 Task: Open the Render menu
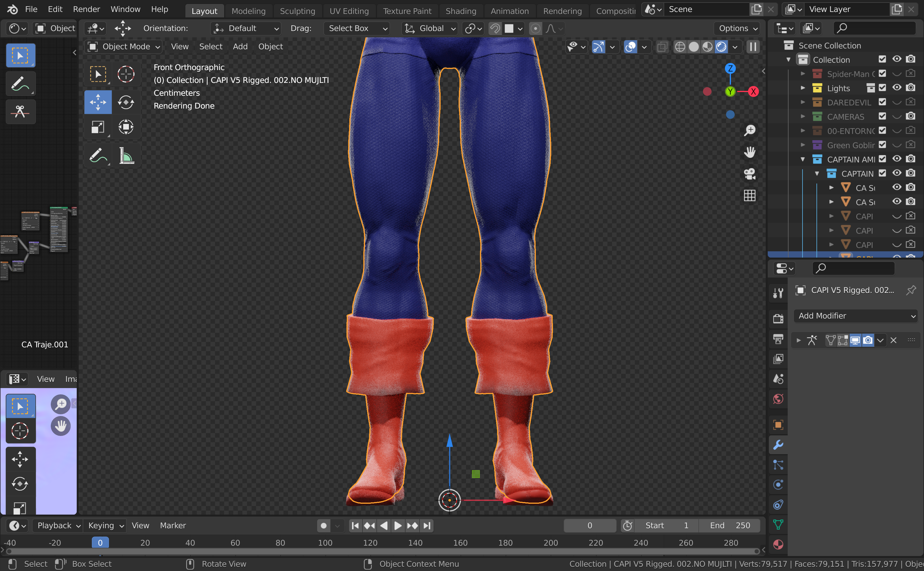tap(86, 9)
